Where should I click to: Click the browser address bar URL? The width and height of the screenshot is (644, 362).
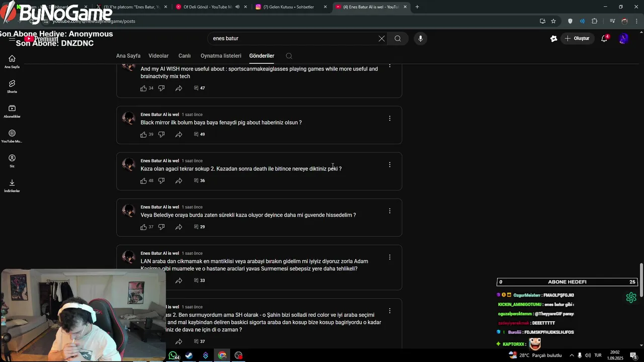pos(94,21)
